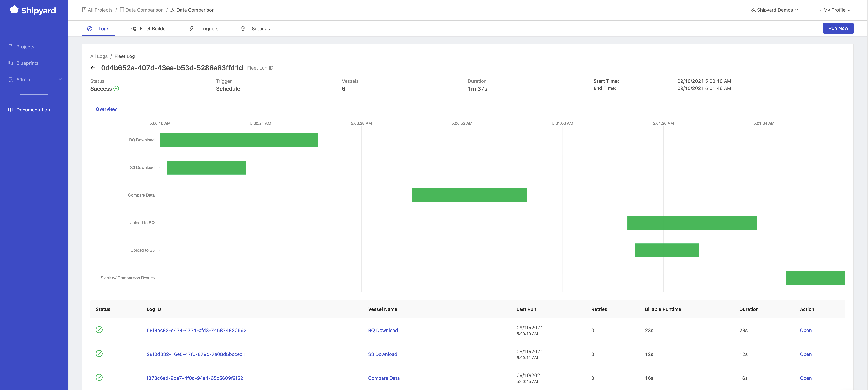Click the Slack w/ Comparison Results bar
Screen dimensions: 868x390
pos(815,278)
